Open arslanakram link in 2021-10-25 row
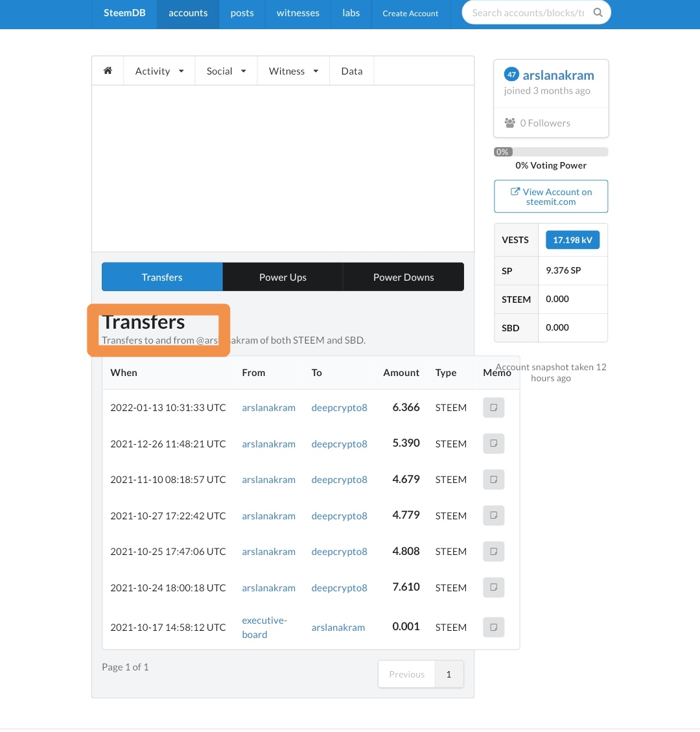Image resolution: width=700 pixels, height=732 pixels. [269, 551]
